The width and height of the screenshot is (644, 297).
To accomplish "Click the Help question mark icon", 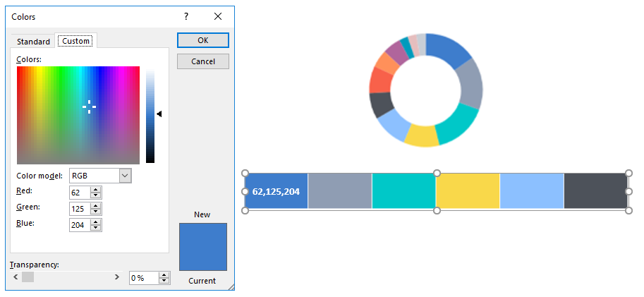I will click(x=186, y=16).
